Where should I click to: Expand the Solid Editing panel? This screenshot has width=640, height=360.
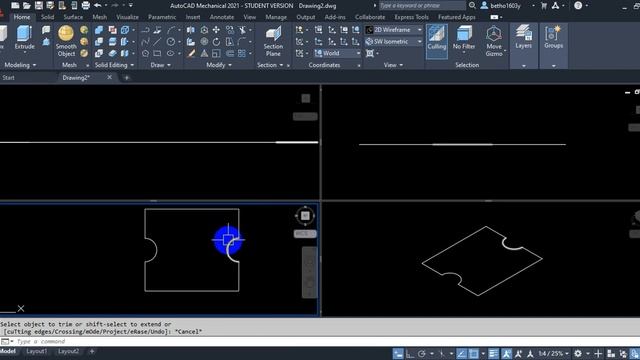click(x=114, y=65)
